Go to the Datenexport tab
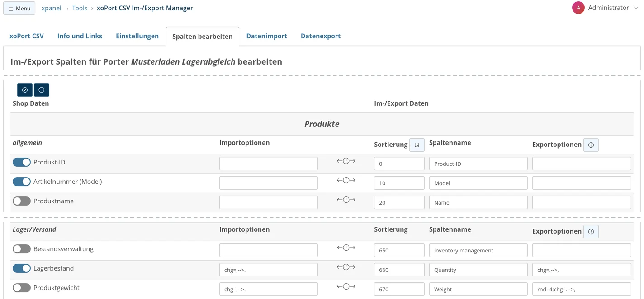The width and height of the screenshot is (644, 299). [321, 36]
